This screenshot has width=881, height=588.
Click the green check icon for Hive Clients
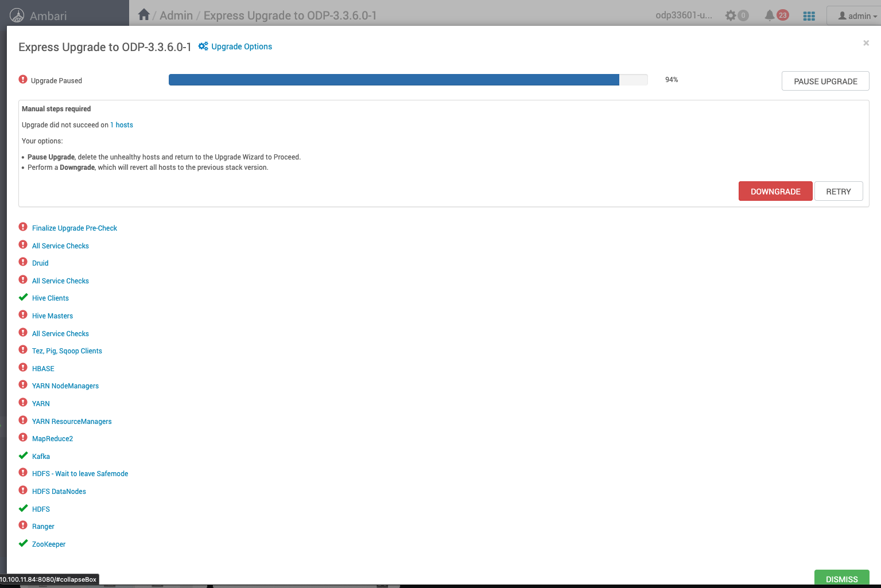coord(23,297)
